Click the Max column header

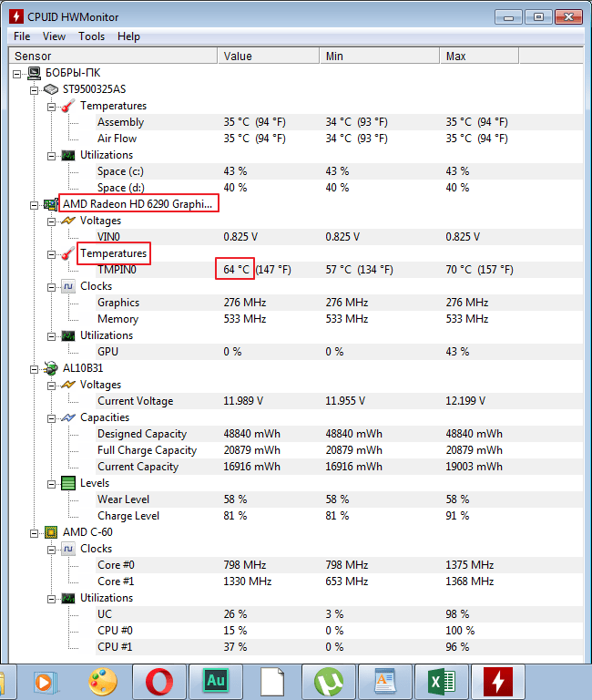pyautogui.click(x=480, y=57)
